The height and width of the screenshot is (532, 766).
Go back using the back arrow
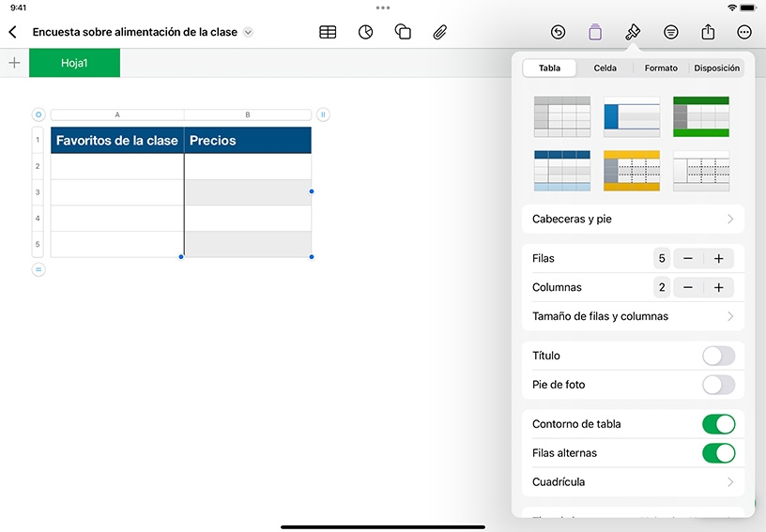(13, 32)
